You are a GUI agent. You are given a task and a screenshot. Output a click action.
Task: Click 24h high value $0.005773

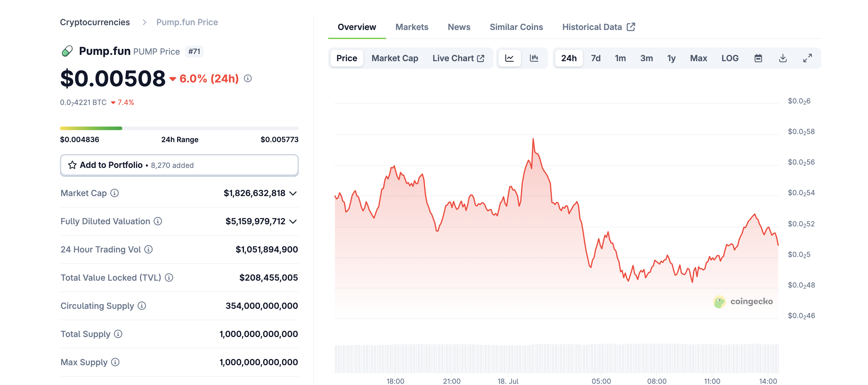click(279, 139)
